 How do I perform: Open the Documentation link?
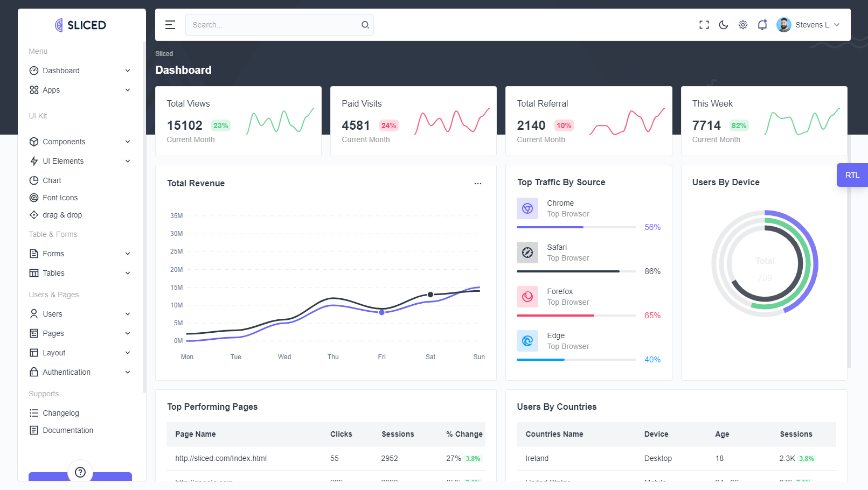pos(67,430)
